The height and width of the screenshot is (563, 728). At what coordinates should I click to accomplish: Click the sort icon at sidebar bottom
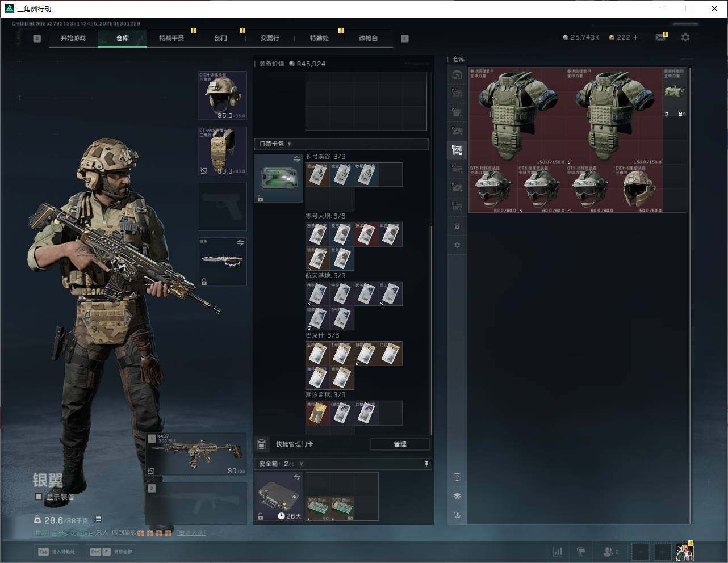tap(457, 515)
